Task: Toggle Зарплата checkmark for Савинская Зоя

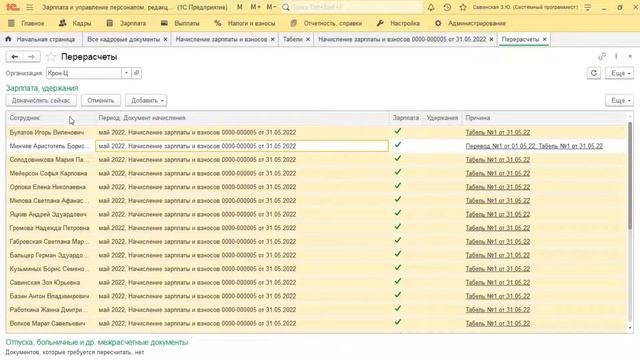Action: pos(398,282)
